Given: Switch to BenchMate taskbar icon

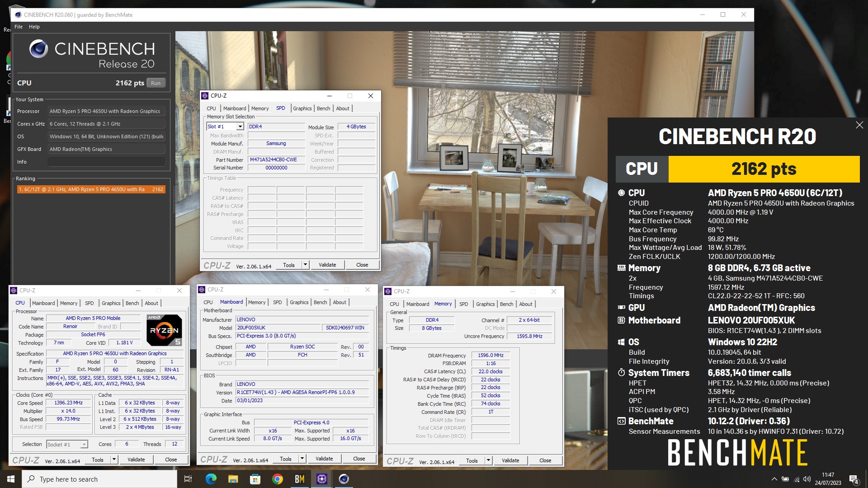Looking at the screenshot, I should (x=299, y=479).
